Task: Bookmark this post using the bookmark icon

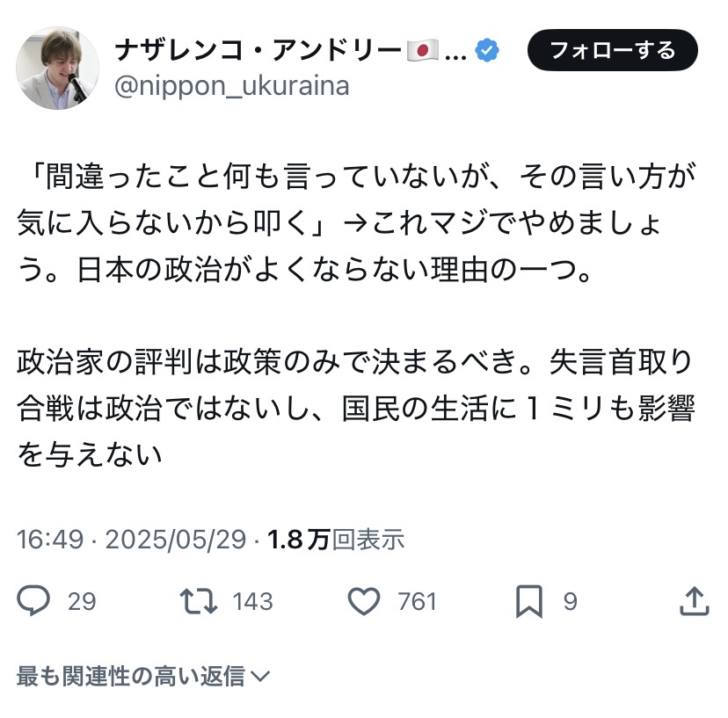Action: click(x=528, y=601)
